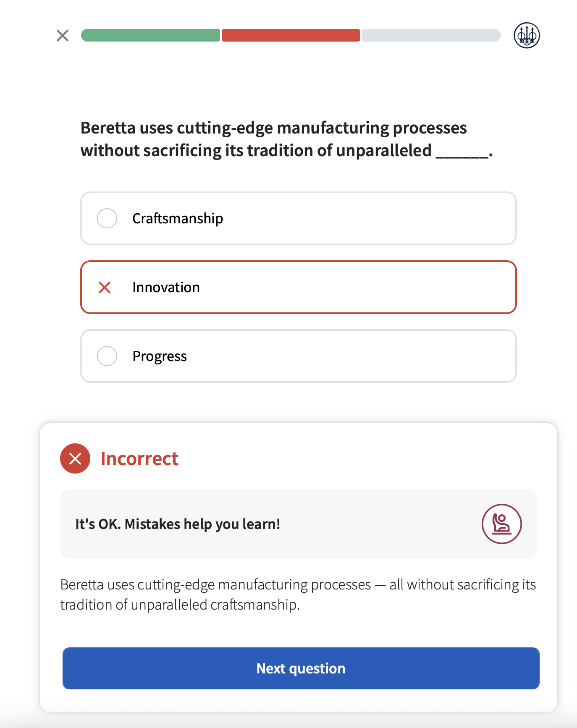Click the craftsmanship explanation paragraph

298,594
